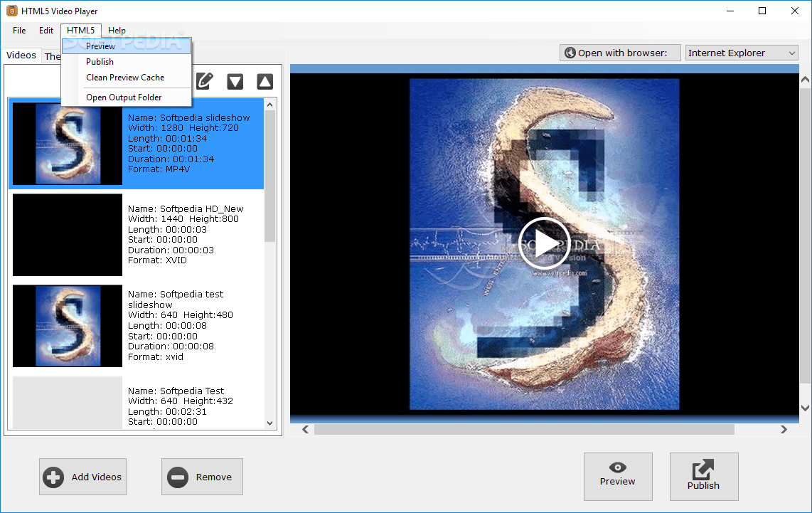
Task: Click video list scroll down arrow
Action: (269, 423)
